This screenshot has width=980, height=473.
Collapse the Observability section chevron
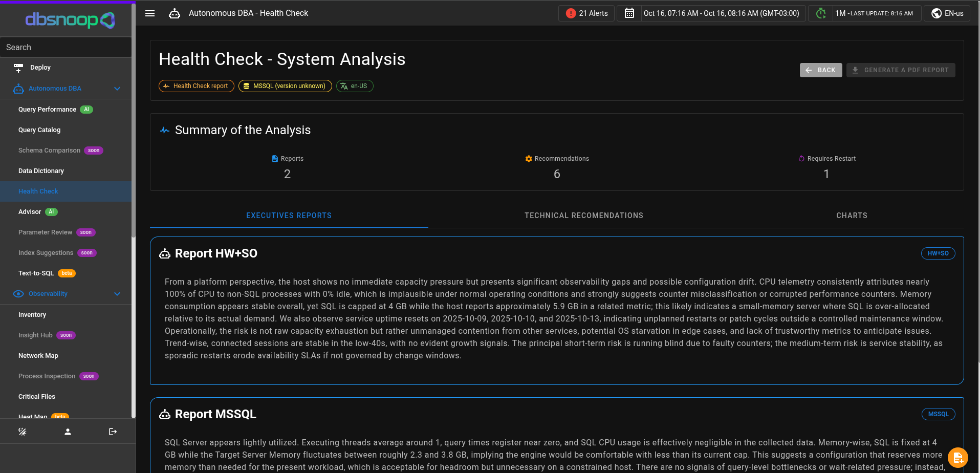[117, 294]
